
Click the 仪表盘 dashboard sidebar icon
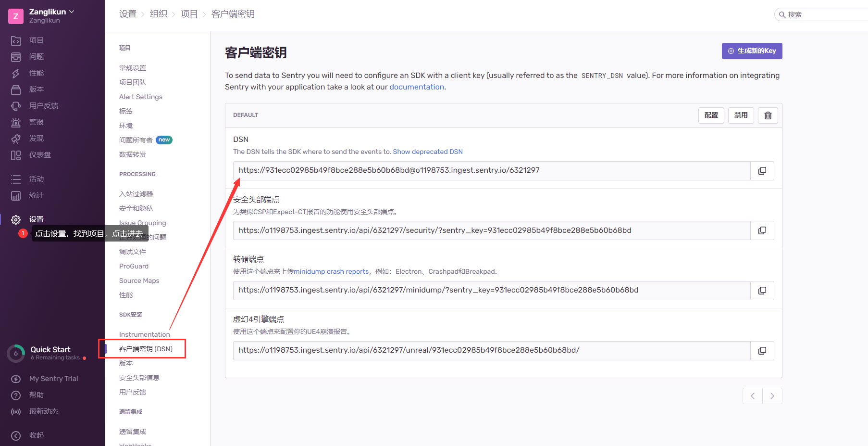[x=16, y=155]
